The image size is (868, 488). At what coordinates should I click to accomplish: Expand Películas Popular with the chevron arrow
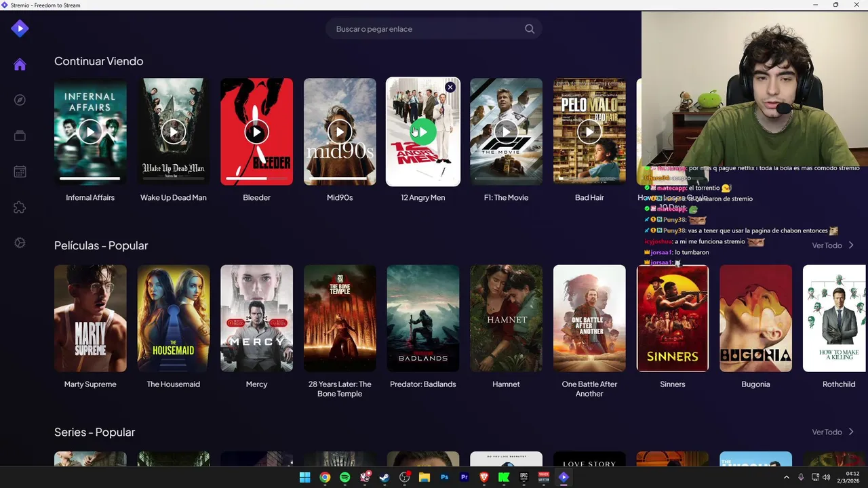click(851, 245)
